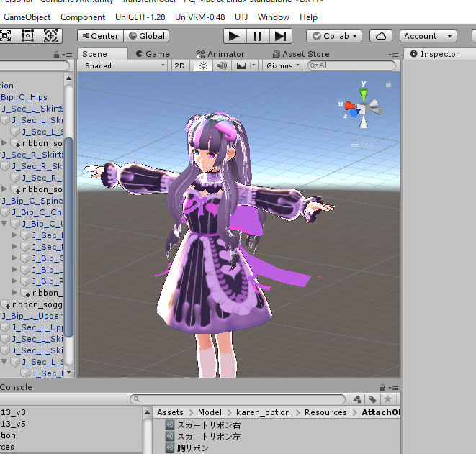Open the UTJ menu
The image size is (476, 454).
[x=241, y=17]
